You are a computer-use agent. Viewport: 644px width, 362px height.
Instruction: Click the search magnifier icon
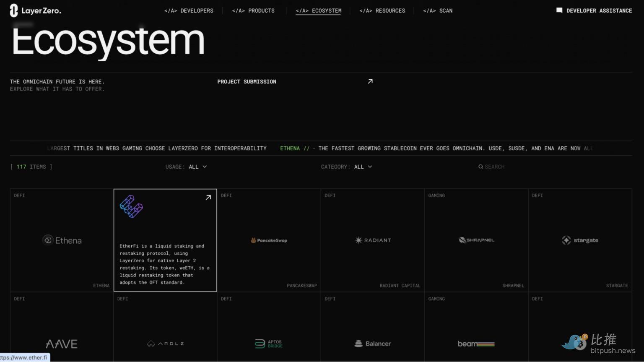[x=480, y=167]
